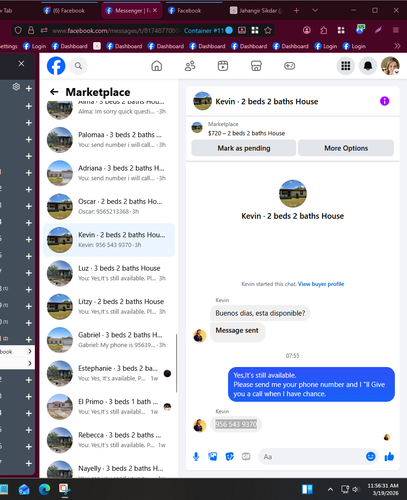
Task: Click the More Options button
Action: (346, 148)
